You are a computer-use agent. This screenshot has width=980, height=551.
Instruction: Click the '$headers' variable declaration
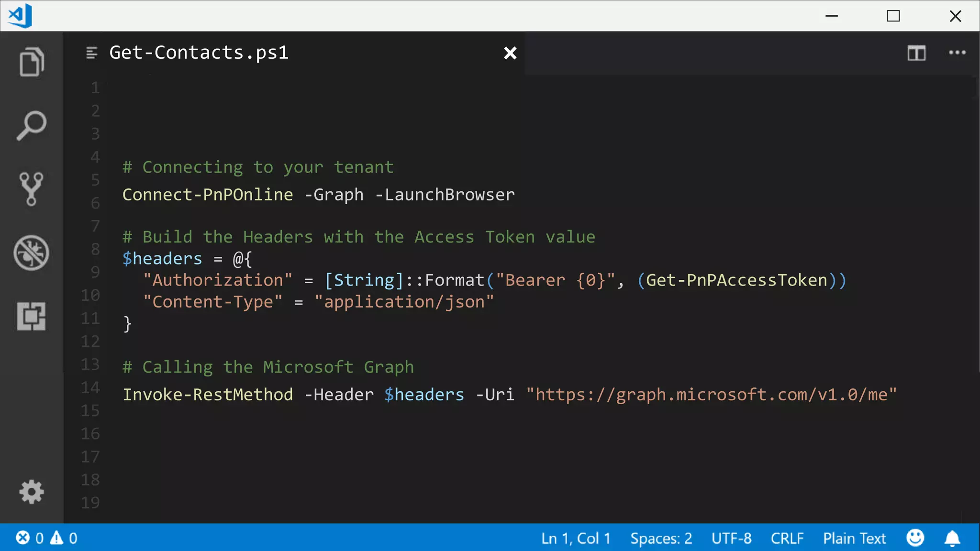162,259
